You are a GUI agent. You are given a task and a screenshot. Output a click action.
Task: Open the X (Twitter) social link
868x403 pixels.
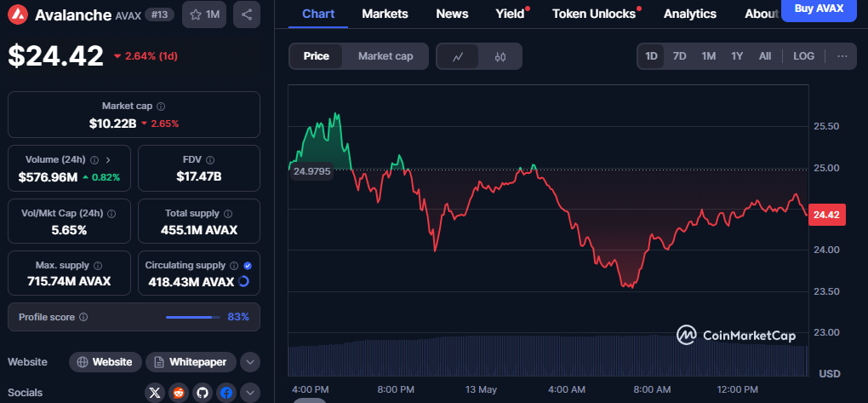pos(154,393)
